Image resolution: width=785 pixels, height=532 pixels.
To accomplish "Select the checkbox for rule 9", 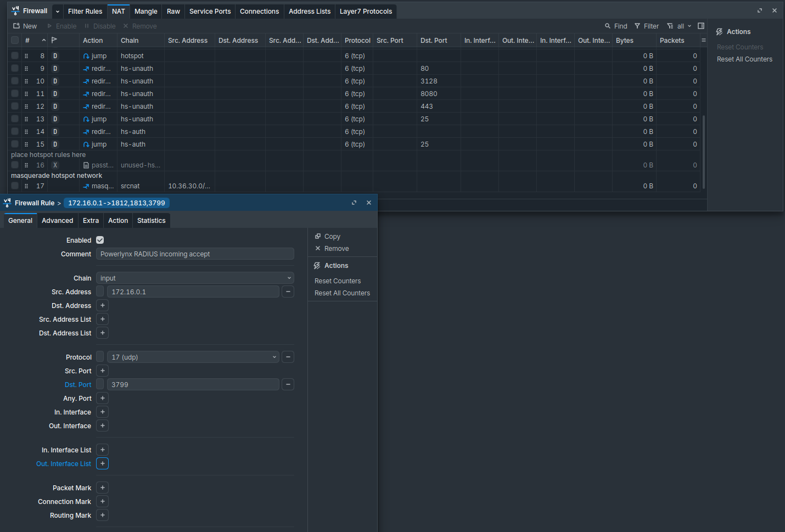I will [15, 69].
